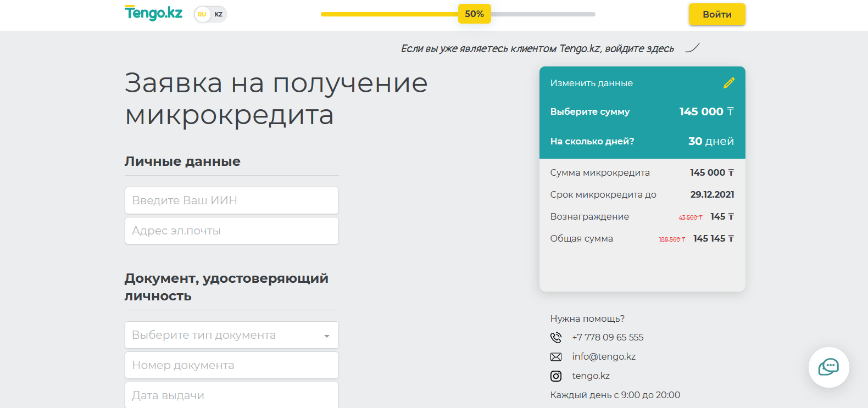Image resolution: width=868 pixels, height=408 pixels.
Task: Switch language to RU
Action: 202,14
